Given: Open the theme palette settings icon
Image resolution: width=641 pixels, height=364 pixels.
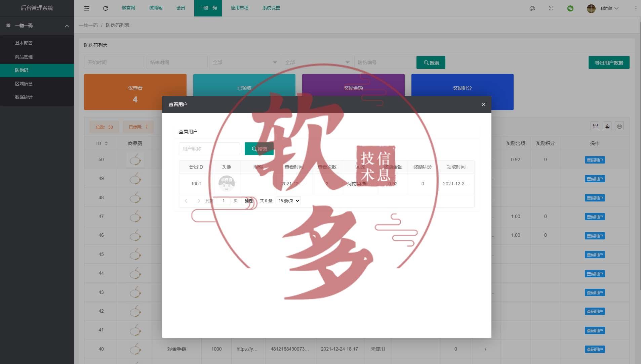Looking at the screenshot, I should [x=532, y=8].
